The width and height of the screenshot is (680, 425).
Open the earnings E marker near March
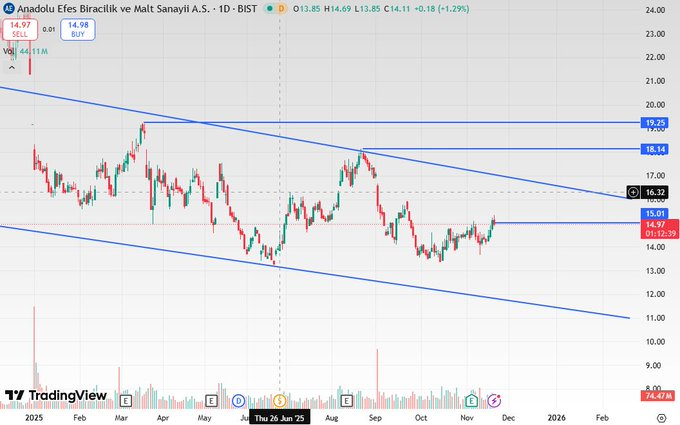click(x=125, y=401)
